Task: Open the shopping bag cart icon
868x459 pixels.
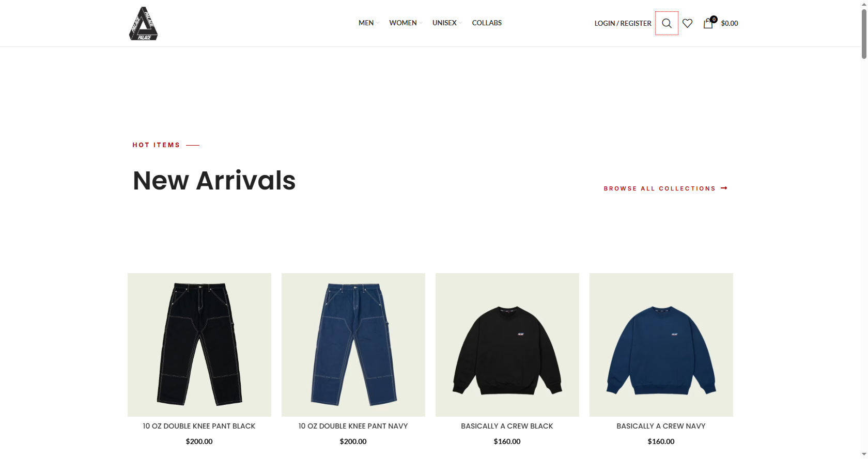Action: [709, 23]
